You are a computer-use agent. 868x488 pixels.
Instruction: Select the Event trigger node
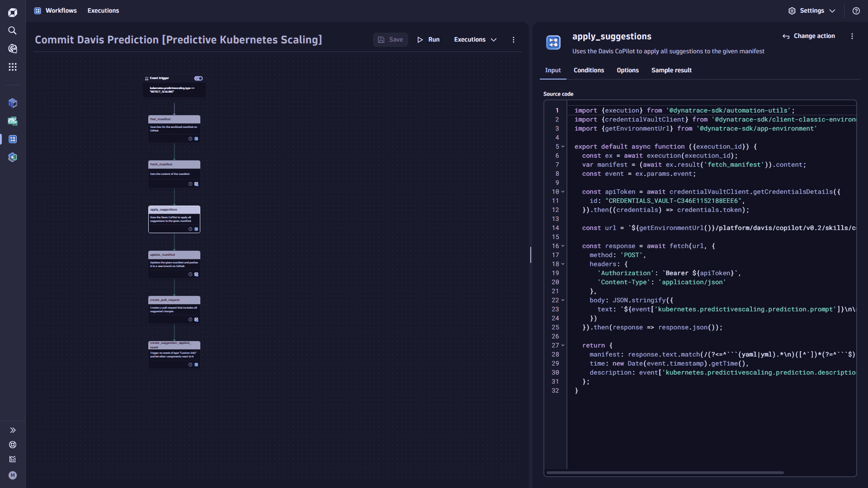coord(174,86)
